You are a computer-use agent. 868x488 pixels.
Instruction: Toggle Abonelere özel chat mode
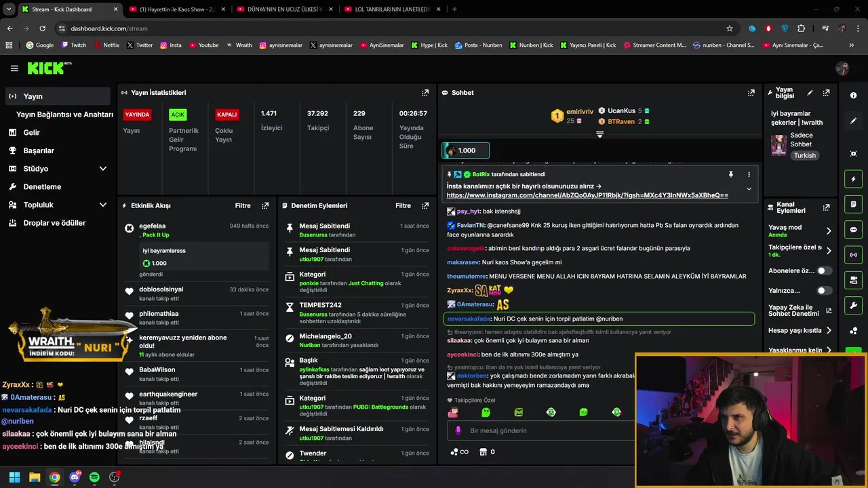pos(824,270)
